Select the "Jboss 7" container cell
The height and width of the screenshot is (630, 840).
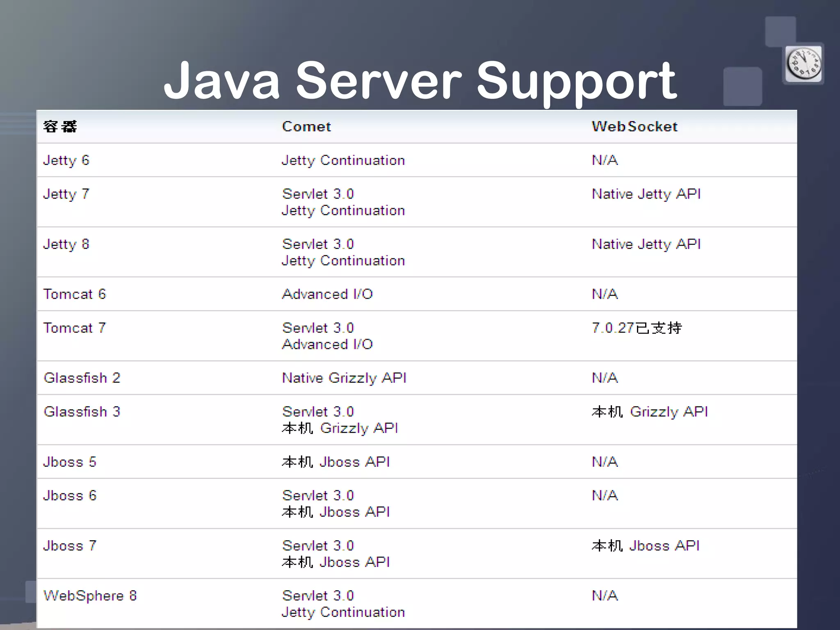tap(70, 546)
